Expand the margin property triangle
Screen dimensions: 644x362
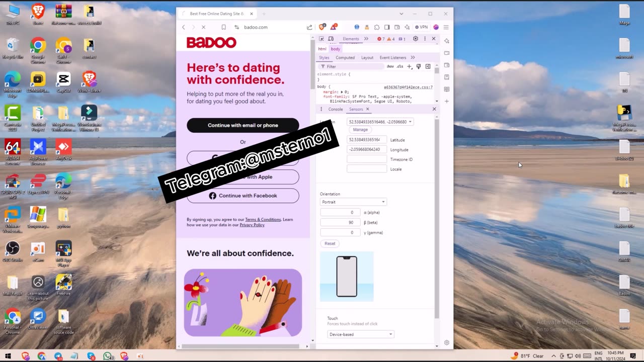click(342, 92)
